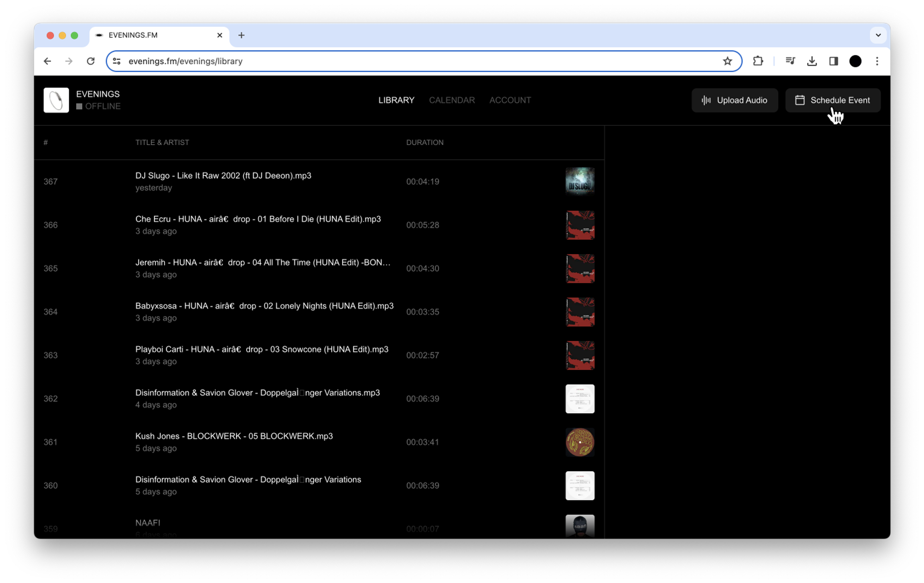This screenshot has height=583, width=924.
Task: Bookmark page with star icon
Action: tap(727, 61)
